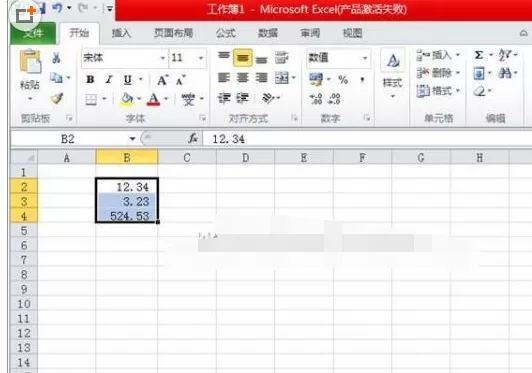Click the Sort and Filter icon
The height and width of the screenshot is (373, 532).
click(x=505, y=55)
